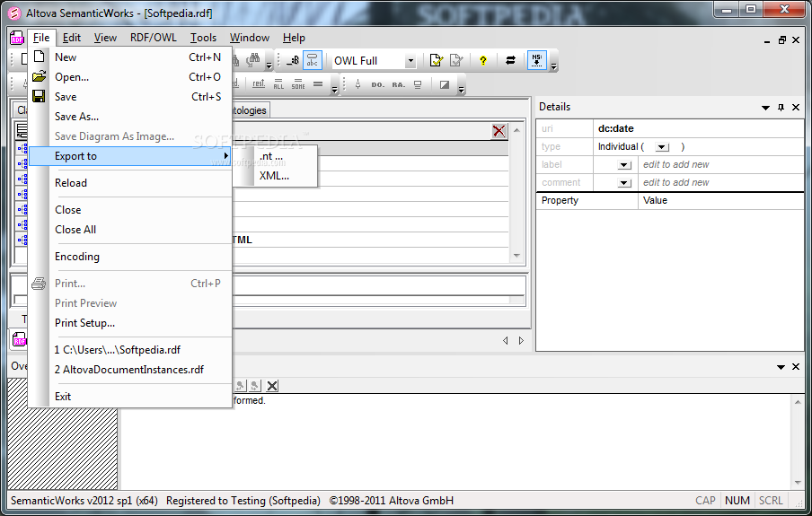The image size is (812, 516).
Task: Choose Reload in File menu
Action: pos(129,183)
